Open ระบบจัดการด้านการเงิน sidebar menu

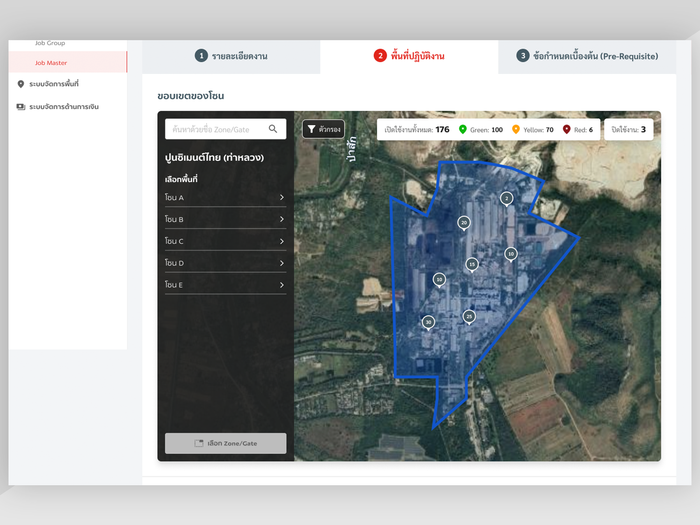(58, 107)
